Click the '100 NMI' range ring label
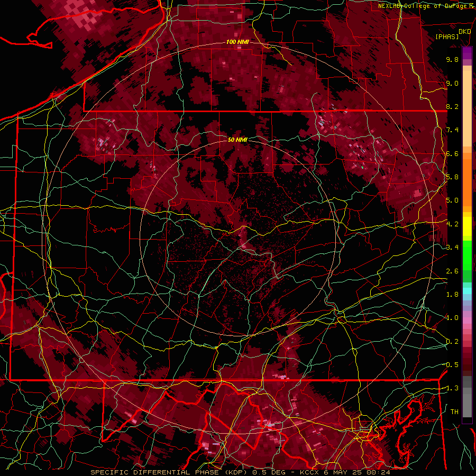 [237, 42]
